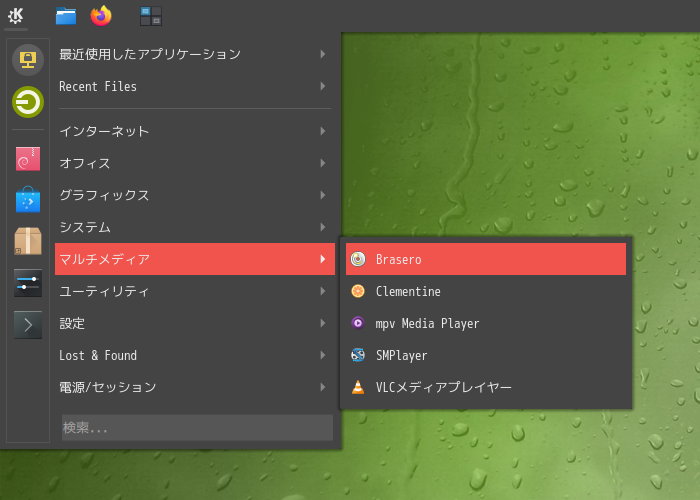
Task: Open the KDE application launcher icon
Action: click(x=16, y=16)
